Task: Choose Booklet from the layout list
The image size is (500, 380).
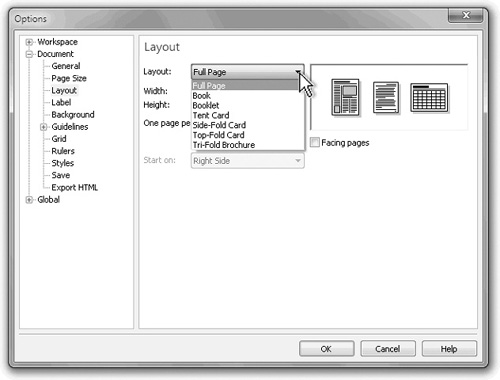Action: (206, 106)
